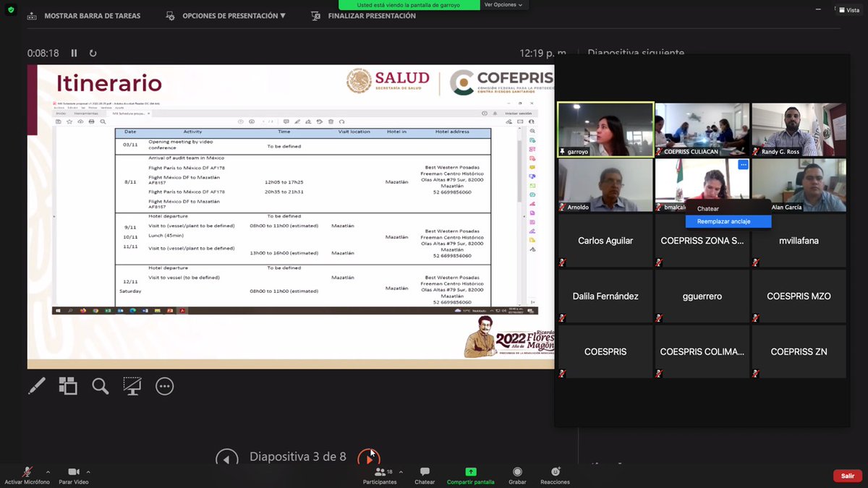Expand Ver Opciones menu
Viewport: 868px width, 488px height.
(x=503, y=4)
